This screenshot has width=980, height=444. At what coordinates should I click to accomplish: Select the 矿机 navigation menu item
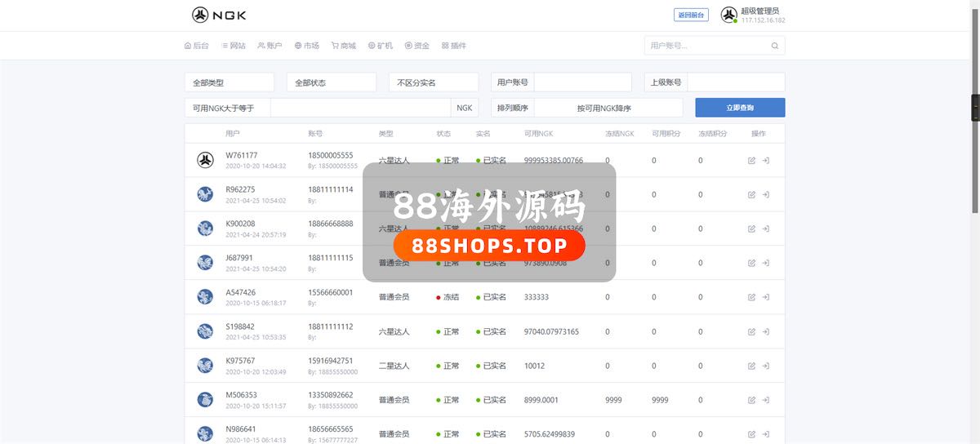[381, 46]
